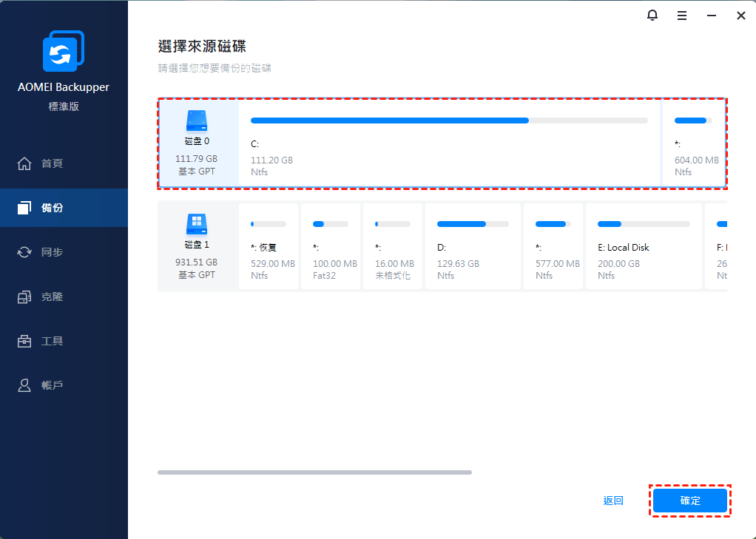Choose the E: Local Disk partition
The image size is (756, 539).
(643, 247)
